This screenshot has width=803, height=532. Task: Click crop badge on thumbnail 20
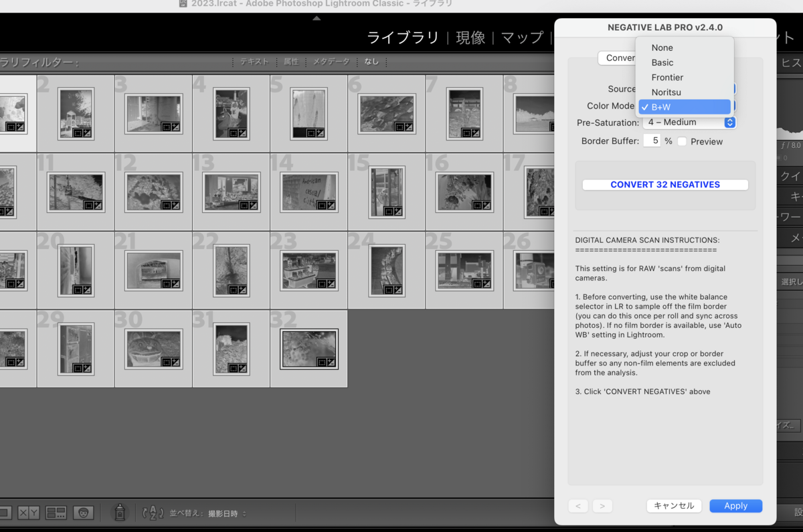[x=78, y=290]
